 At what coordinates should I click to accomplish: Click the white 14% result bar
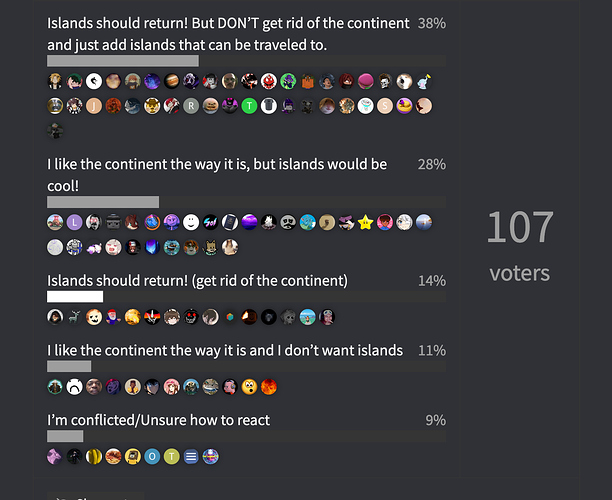pos(75,297)
